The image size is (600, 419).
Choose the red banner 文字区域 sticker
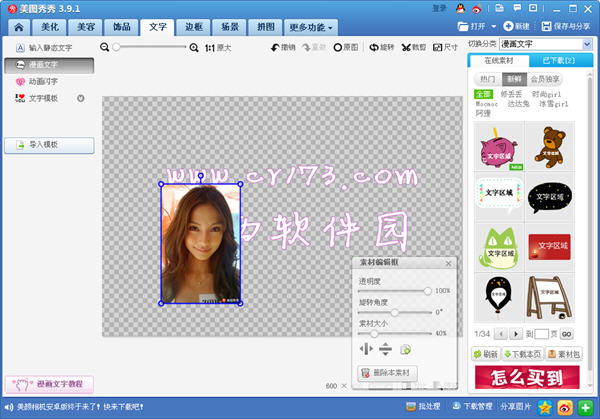click(x=550, y=248)
